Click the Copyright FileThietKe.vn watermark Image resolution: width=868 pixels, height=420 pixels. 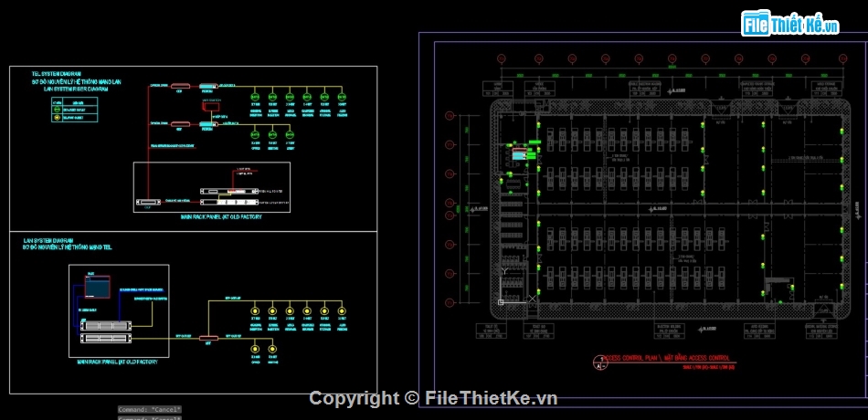(433, 398)
